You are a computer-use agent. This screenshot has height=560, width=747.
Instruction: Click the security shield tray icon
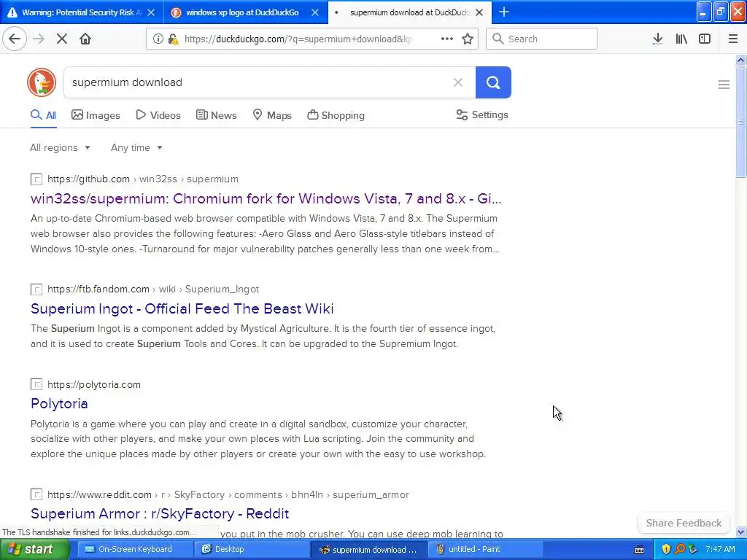[x=666, y=549]
